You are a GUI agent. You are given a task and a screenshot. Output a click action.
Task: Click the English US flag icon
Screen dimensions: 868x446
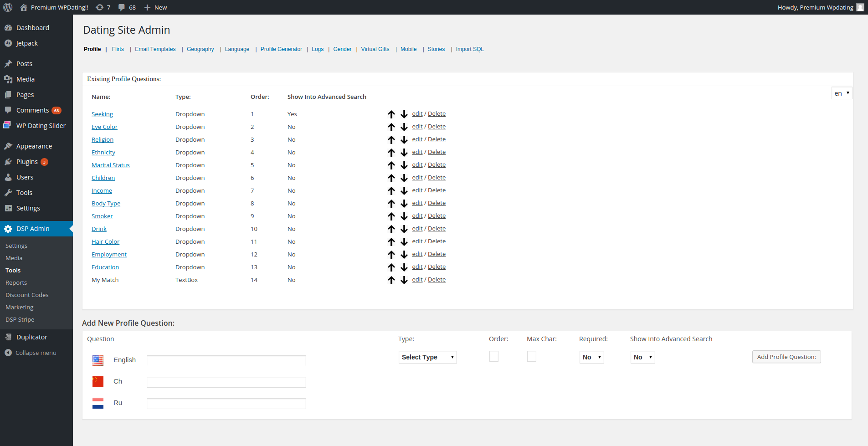click(98, 360)
